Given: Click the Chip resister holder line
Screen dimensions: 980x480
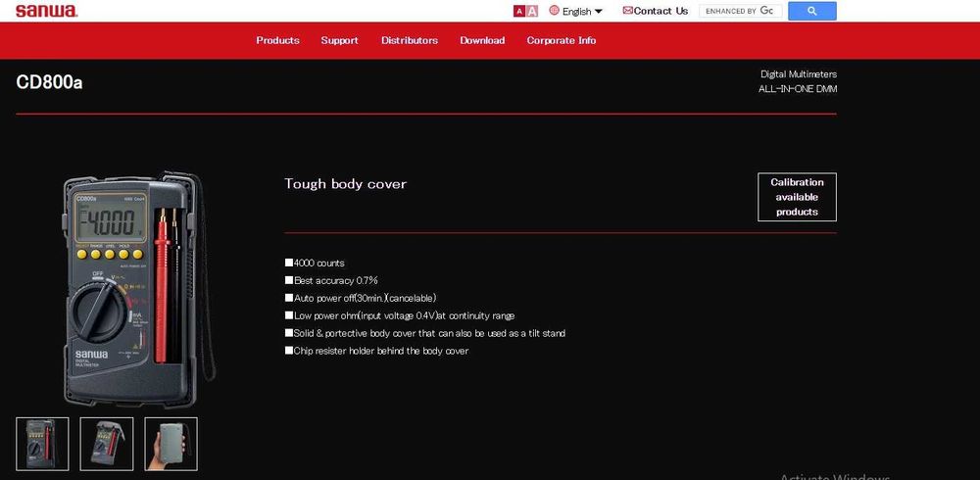Looking at the screenshot, I should point(377,351).
